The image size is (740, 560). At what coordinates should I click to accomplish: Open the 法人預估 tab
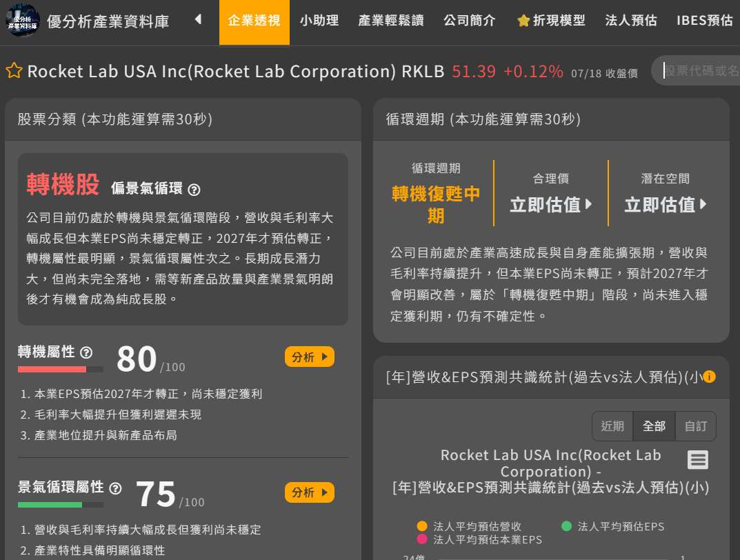(x=631, y=21)
